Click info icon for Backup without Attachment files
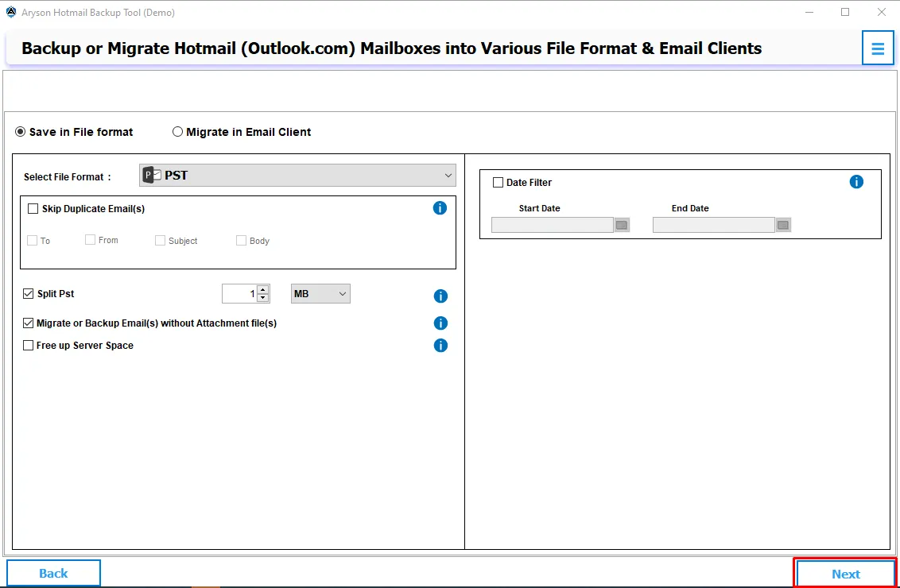 pyautogui.click(x=440, y=323)
